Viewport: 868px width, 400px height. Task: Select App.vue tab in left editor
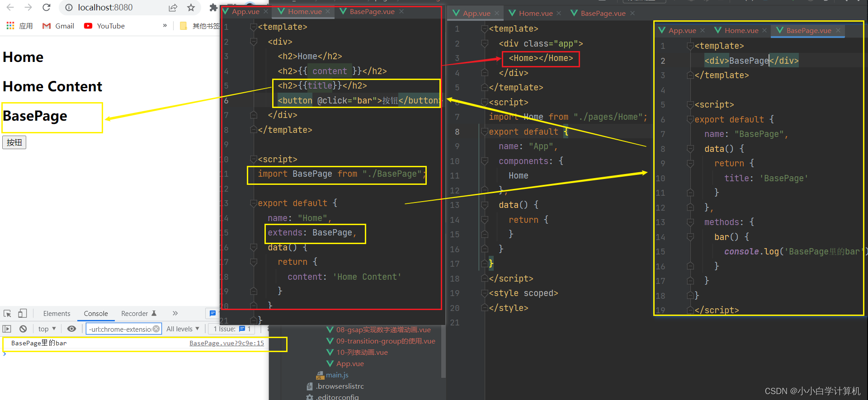[x=245, y=11]
